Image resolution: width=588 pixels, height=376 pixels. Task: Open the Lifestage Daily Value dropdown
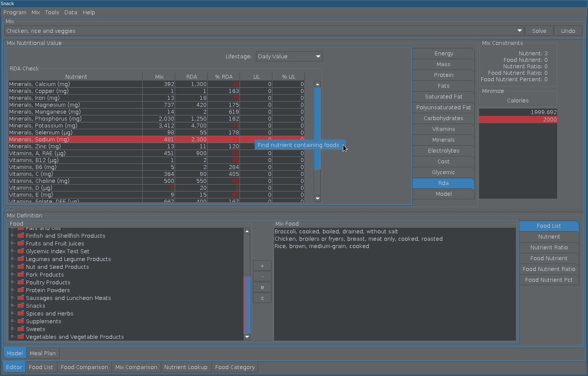pyautogui.click(x=289, y=57)
